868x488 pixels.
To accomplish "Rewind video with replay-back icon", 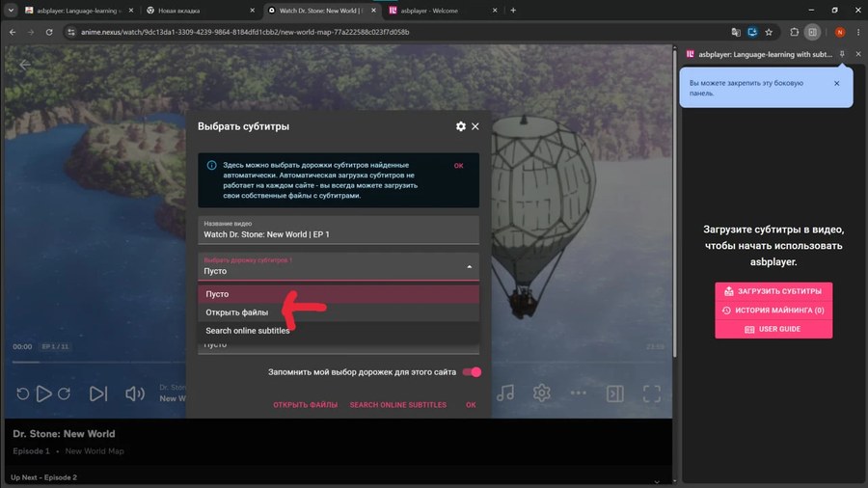I will (x=22, y=393).
